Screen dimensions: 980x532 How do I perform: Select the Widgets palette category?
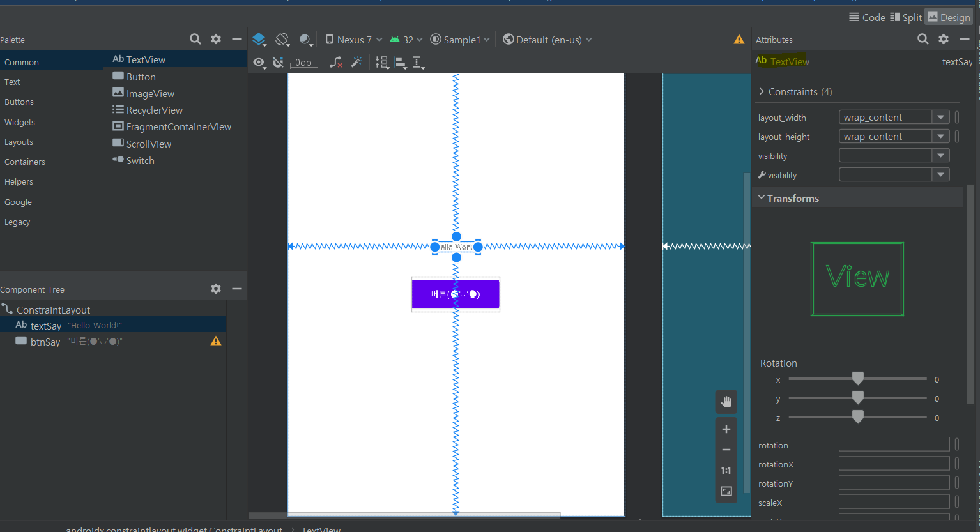[51, 122]
